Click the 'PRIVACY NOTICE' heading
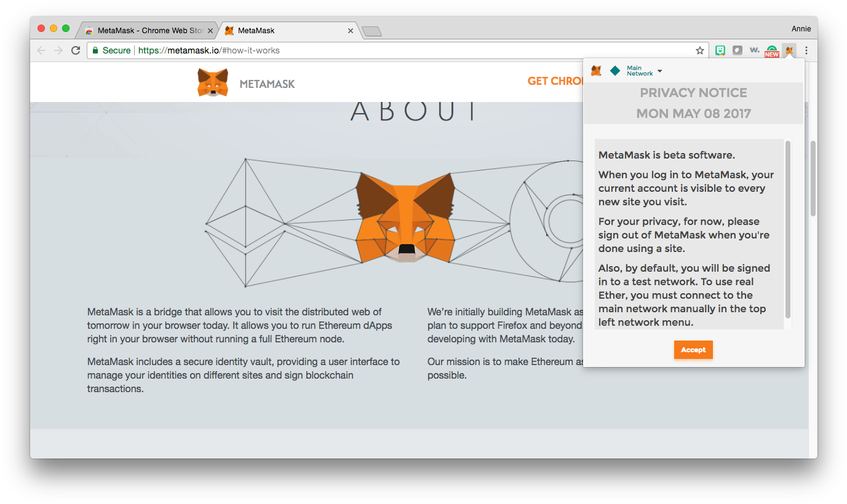Image resolution: width=847 pixels, height=504 pixels. click(693, 93)
